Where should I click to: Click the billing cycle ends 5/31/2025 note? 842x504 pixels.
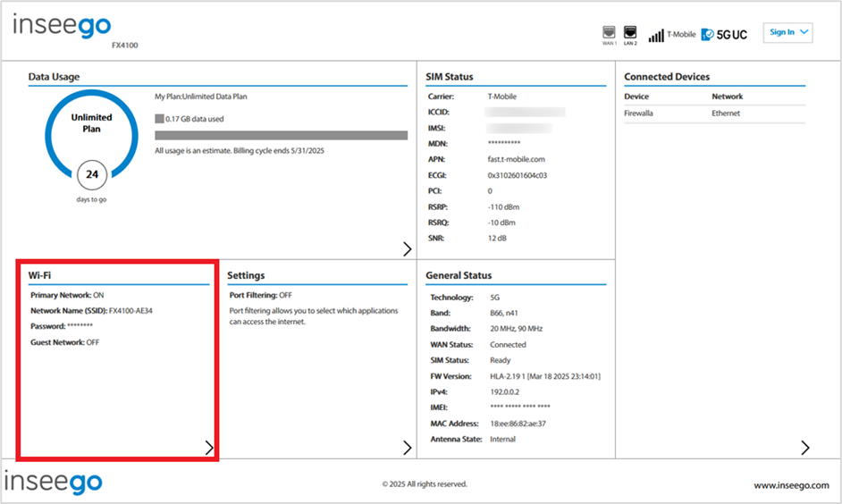pos(240,151)
